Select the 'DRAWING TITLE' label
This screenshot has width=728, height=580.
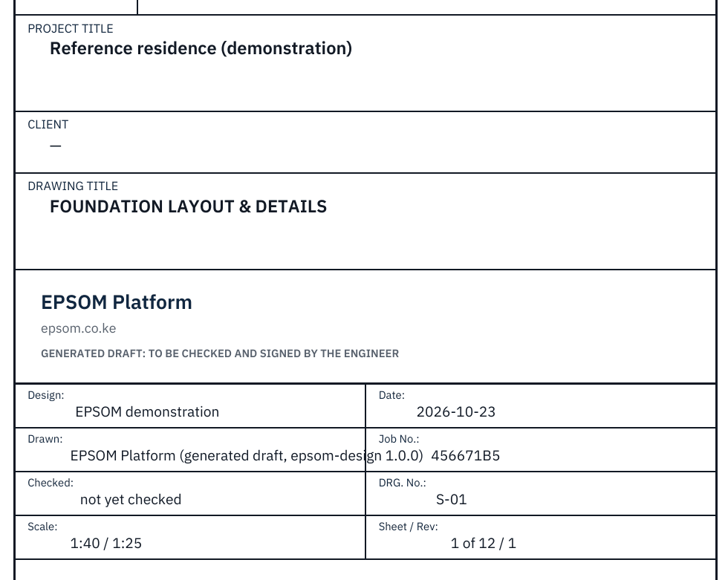pos(73,186)
